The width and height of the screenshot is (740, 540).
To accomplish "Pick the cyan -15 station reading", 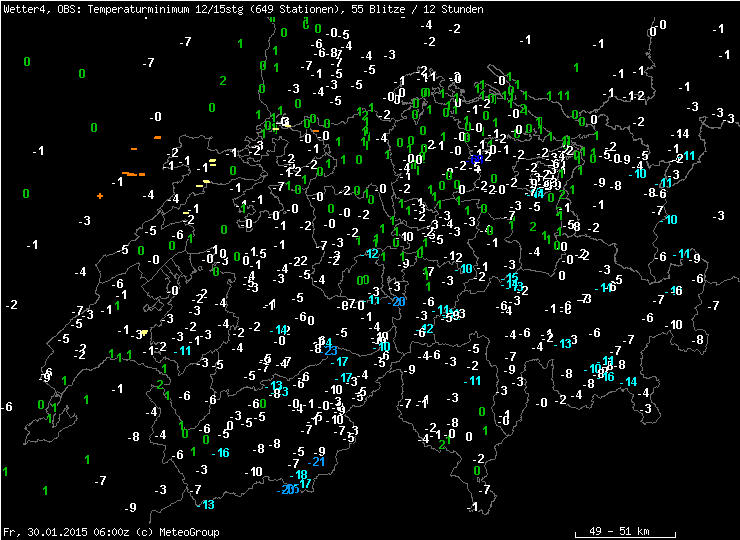I will [x=512, y=278].
